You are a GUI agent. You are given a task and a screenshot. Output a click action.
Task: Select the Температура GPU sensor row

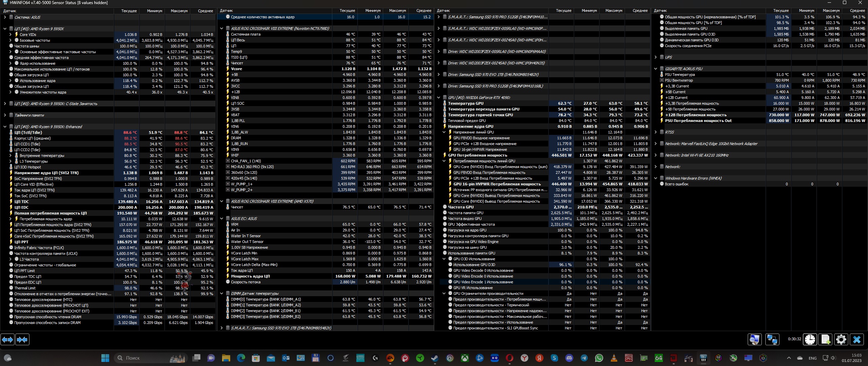(466, 103)
